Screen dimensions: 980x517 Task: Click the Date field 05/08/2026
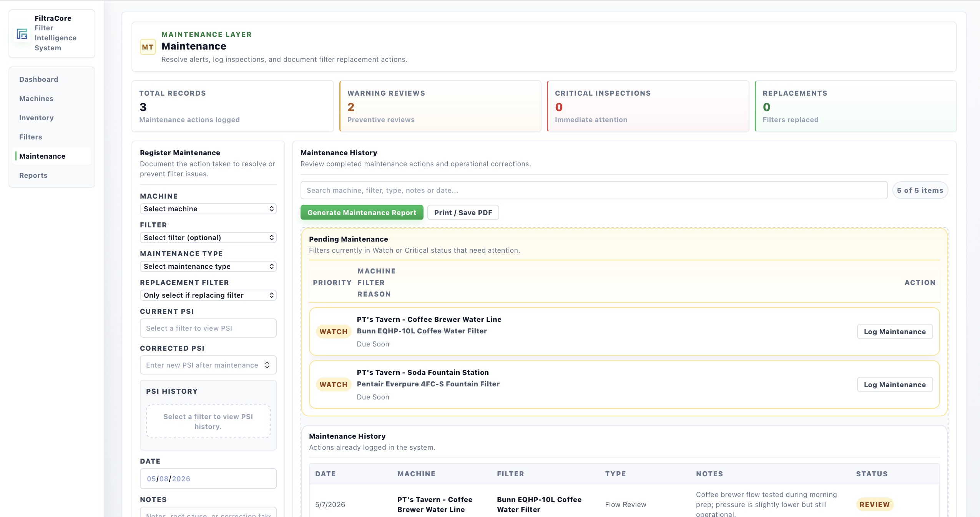click(x=208, y=479)
